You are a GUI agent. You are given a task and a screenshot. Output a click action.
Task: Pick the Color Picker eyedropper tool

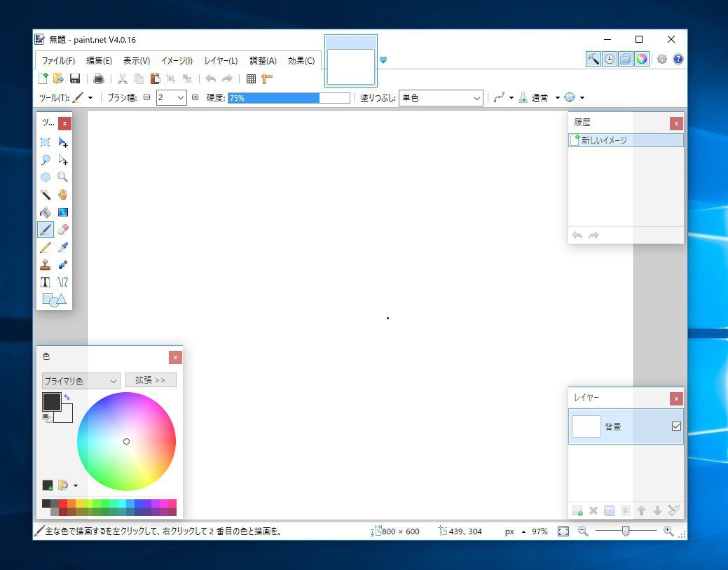tap(63, 247)
